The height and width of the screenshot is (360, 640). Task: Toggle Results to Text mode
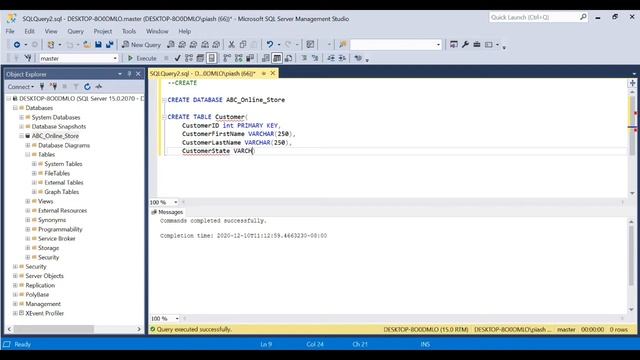[266, 58]
